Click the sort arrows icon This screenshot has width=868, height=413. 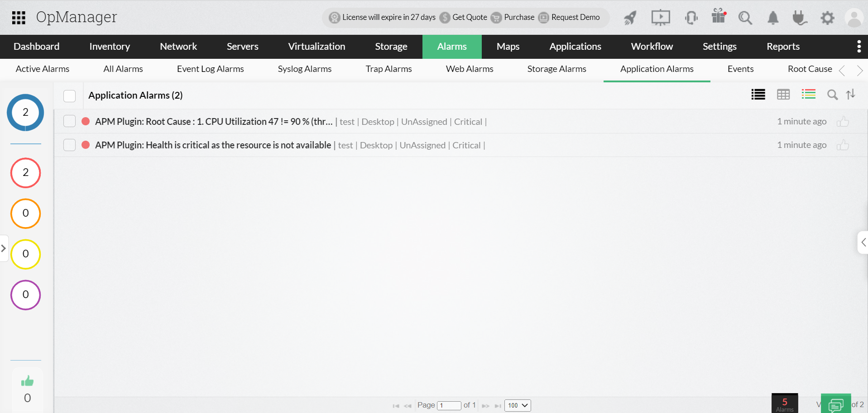point(851,94)
